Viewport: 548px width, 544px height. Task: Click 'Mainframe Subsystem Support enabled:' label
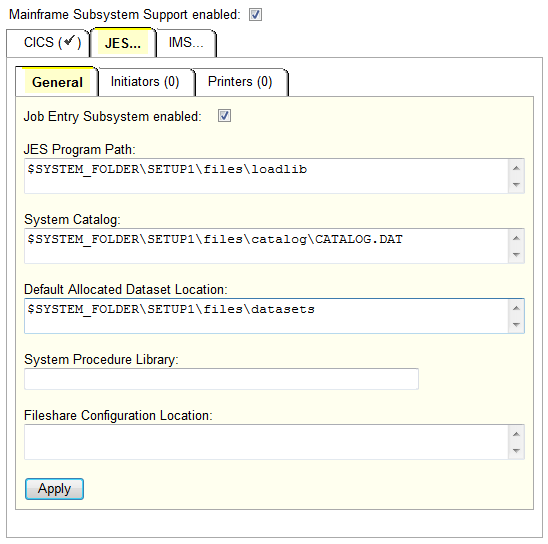point(125,15)
